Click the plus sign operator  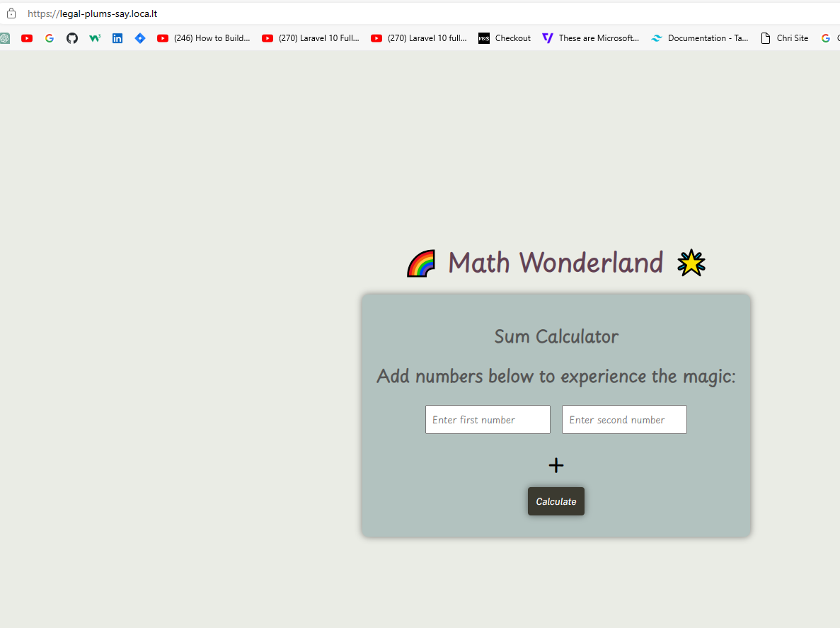(x=556, y=465)
